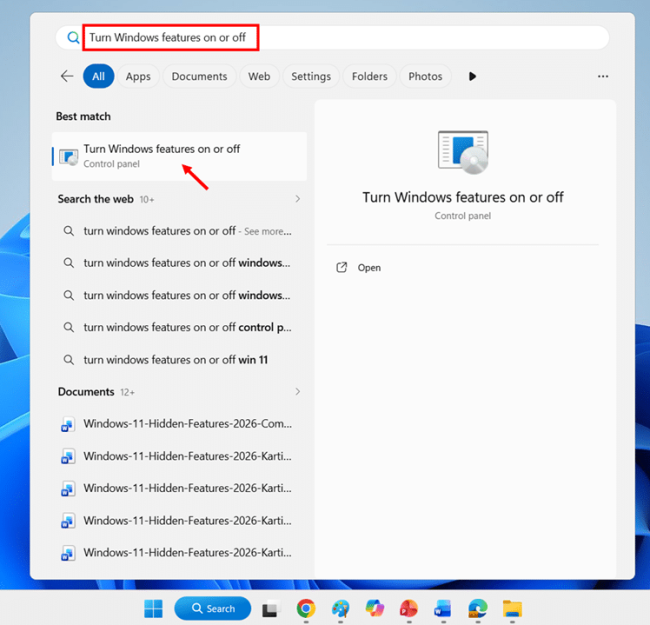Viewport: 650px width, 625px height.
Task: Select web suggestion ending with See more
Action: pyautogui.click(x=179, y=231)
